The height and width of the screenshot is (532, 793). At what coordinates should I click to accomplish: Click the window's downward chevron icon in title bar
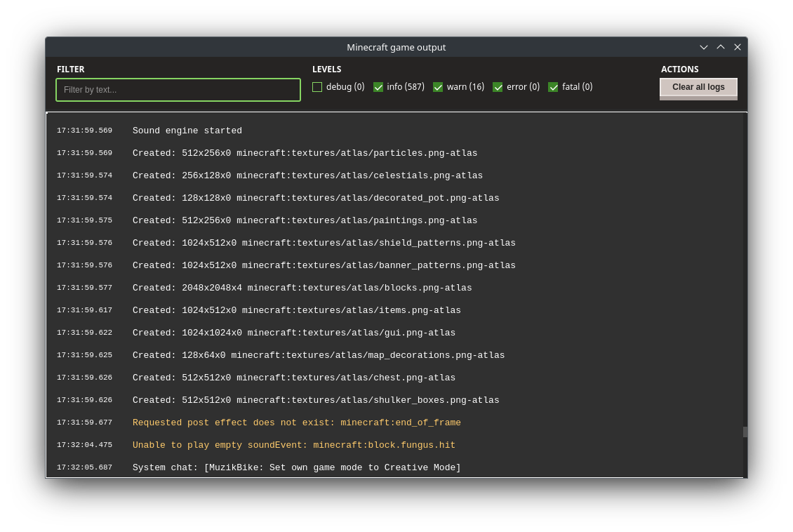tap(703, 47)
